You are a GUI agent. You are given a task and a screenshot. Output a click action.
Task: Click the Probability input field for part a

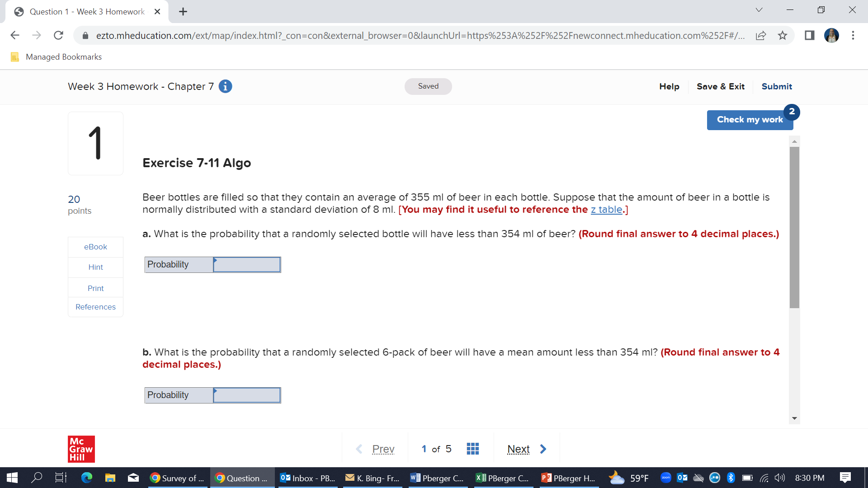click(246, 264)
